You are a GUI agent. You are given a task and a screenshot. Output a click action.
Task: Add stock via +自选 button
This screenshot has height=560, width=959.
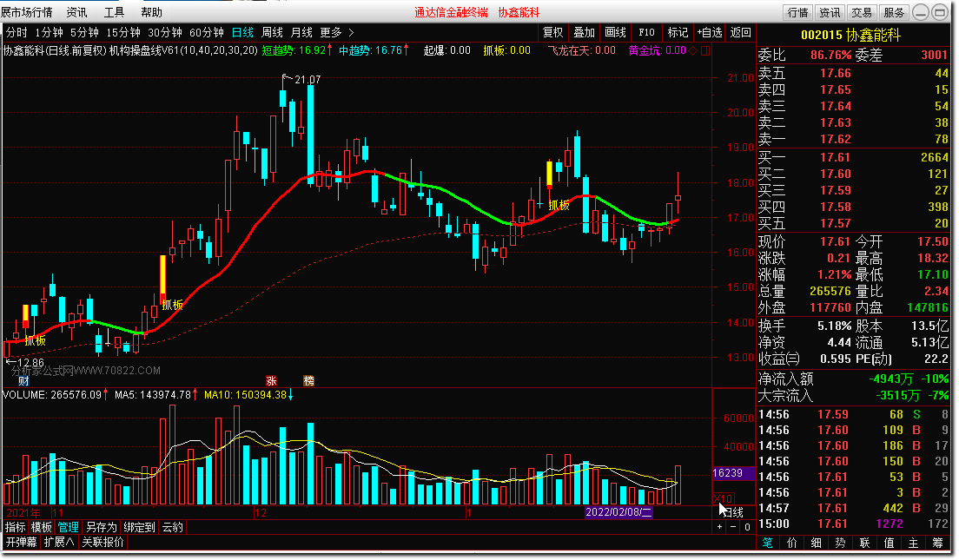pos(710,32)
